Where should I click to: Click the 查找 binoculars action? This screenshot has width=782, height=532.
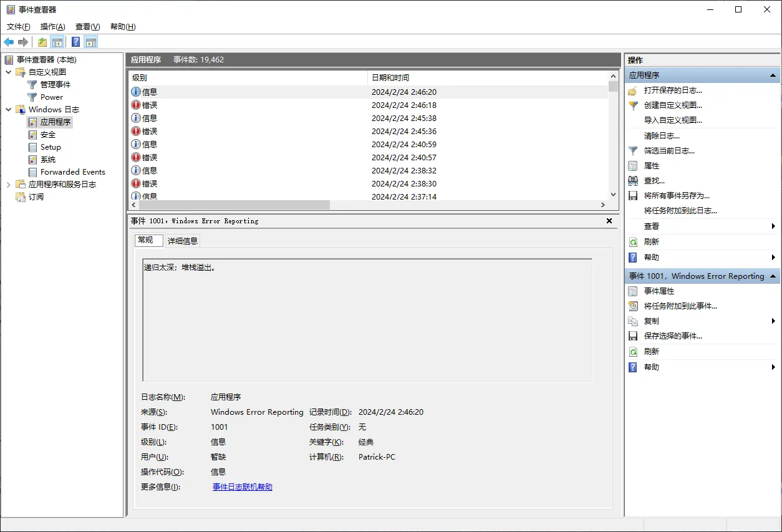[x=633, y=180]
